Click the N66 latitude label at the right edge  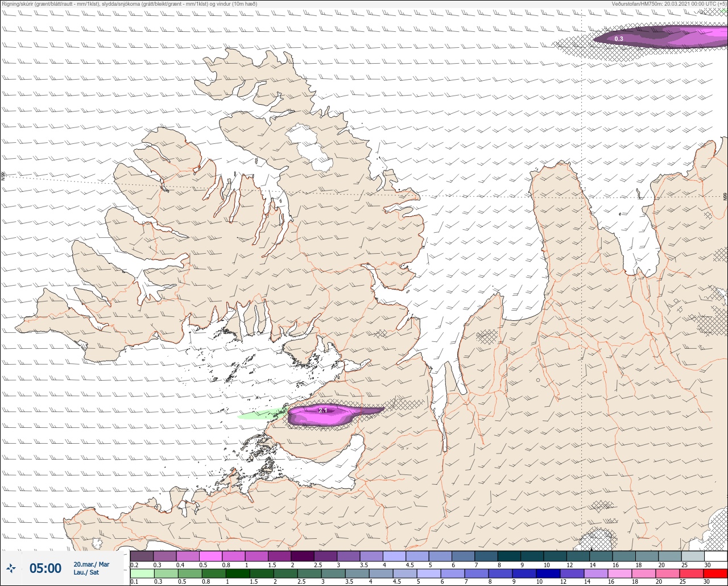coord(725,196)
